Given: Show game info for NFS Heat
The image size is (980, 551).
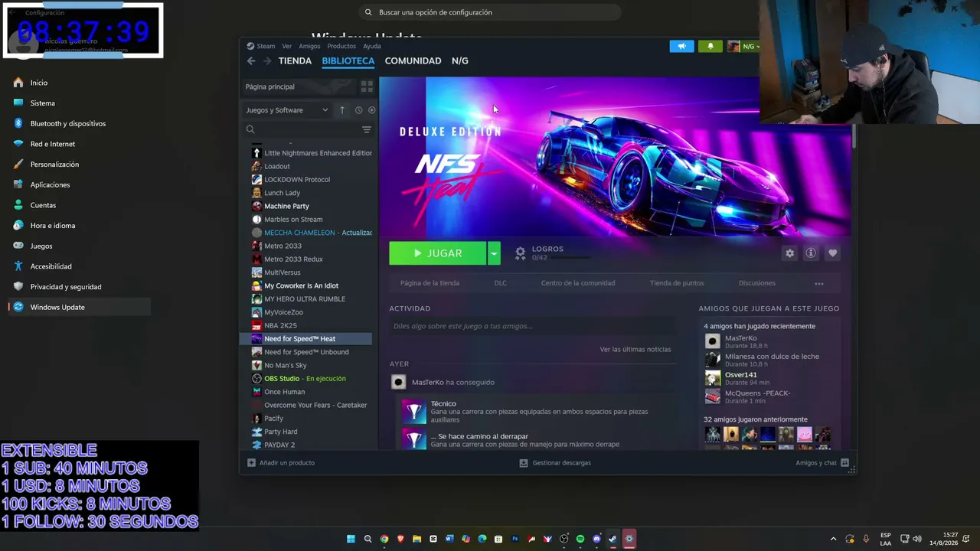Looking at the screenshot, I should [811, 253].
